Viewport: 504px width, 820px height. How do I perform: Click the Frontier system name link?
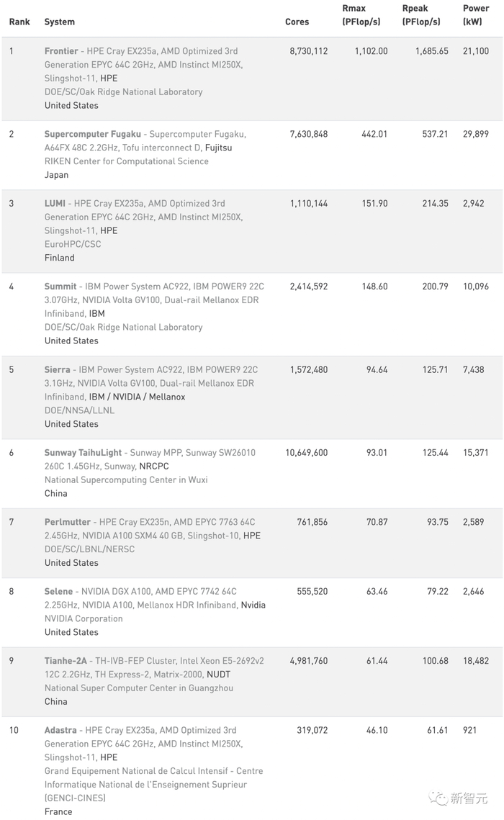coord(61,51)
